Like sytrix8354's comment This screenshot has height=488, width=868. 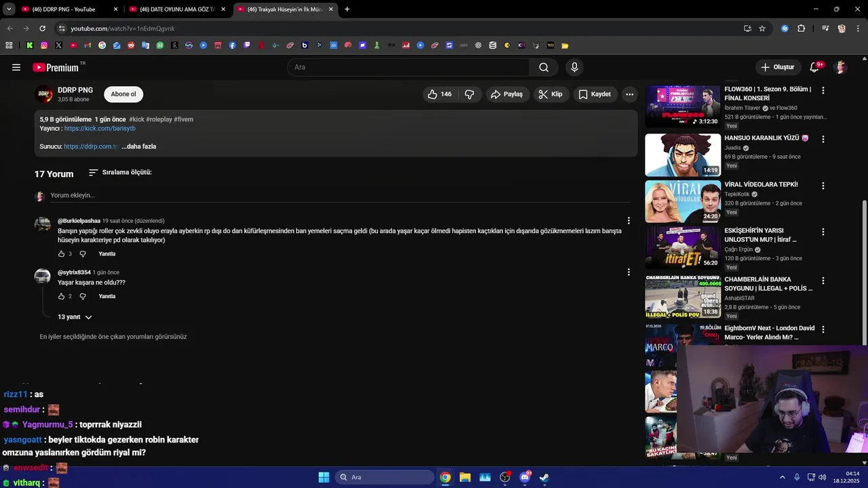click(61, 297)
